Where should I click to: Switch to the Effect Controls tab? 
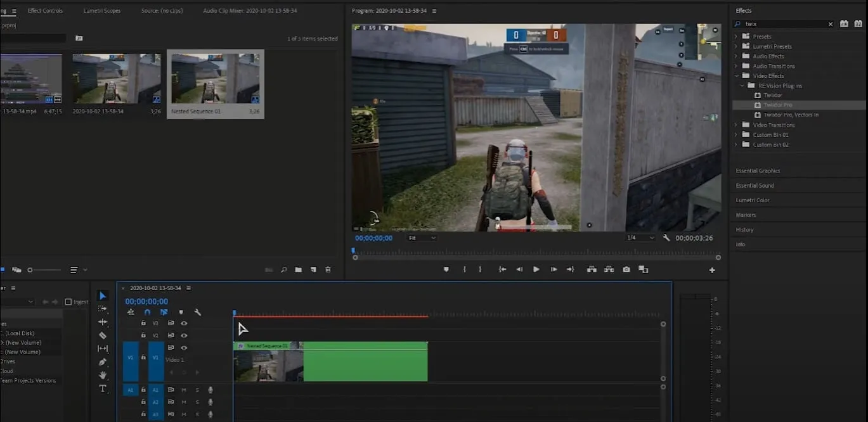click(x=45, y=11)
